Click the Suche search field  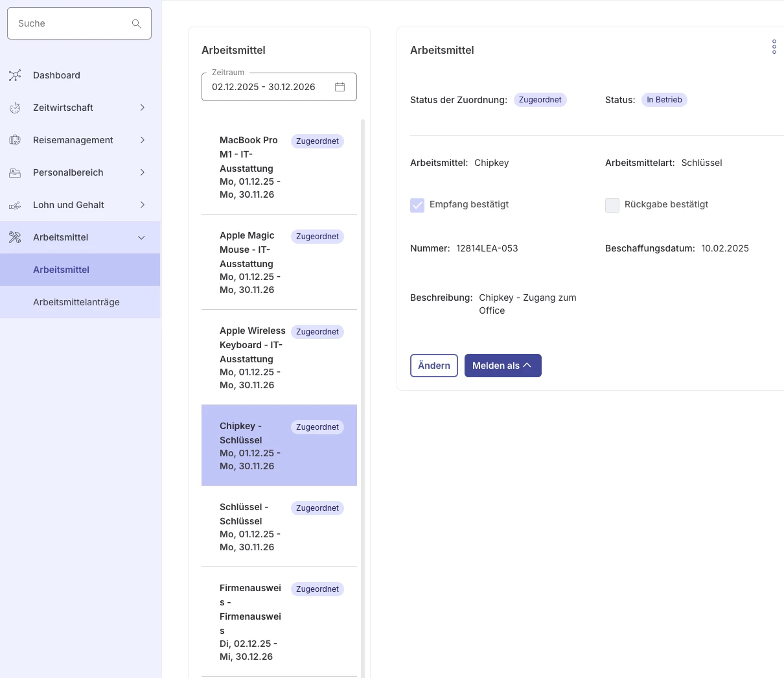[x=79, y=23]
